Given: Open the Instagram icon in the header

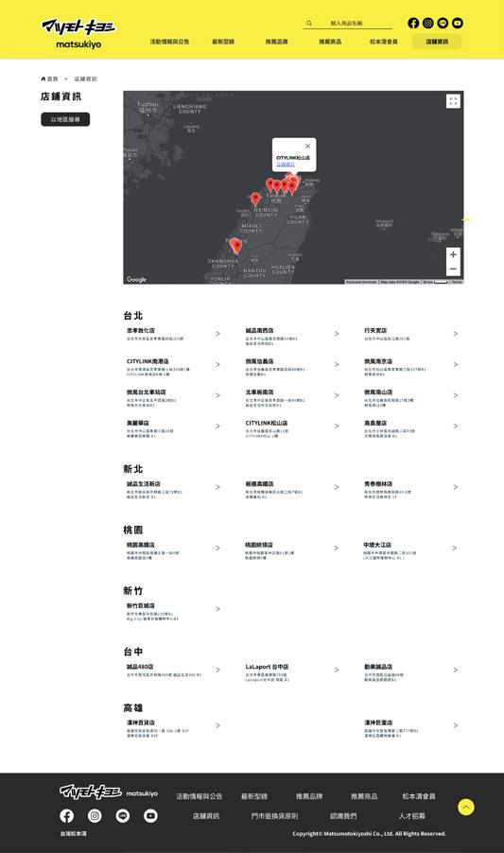Looking at the screenshot, I should (428, 23).
